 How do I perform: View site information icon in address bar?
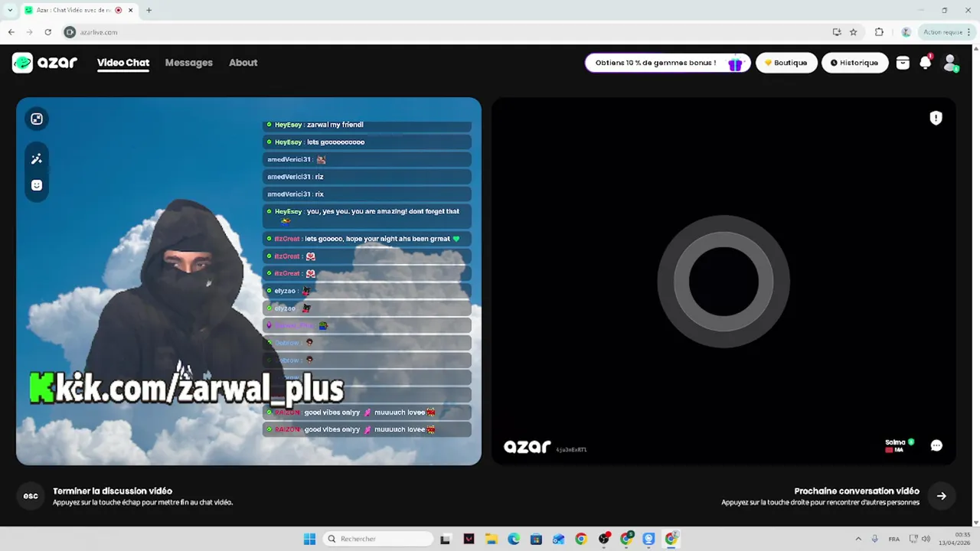[x=70, y=32]
